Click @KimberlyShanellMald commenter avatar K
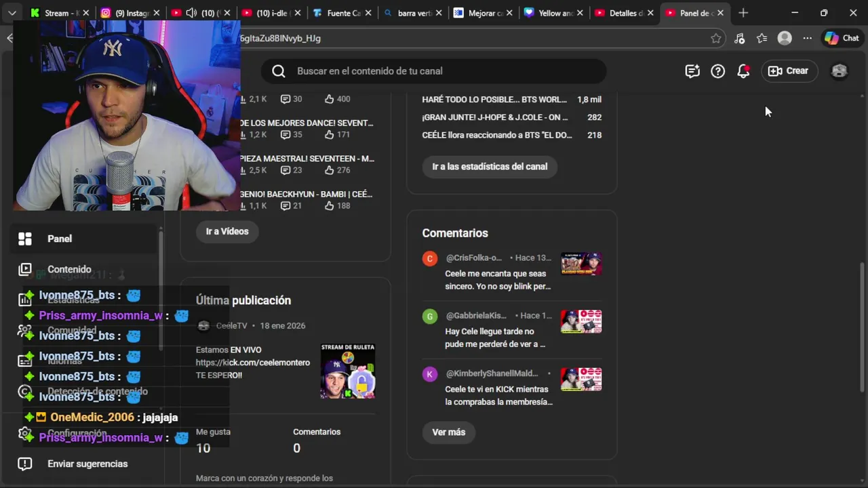The width and height of the screenshot is (868, 488). (430, 374)
